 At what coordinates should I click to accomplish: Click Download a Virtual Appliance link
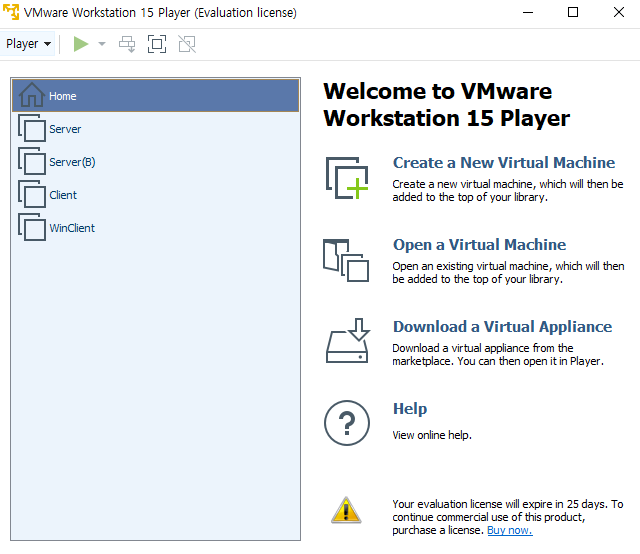(502, 327)
